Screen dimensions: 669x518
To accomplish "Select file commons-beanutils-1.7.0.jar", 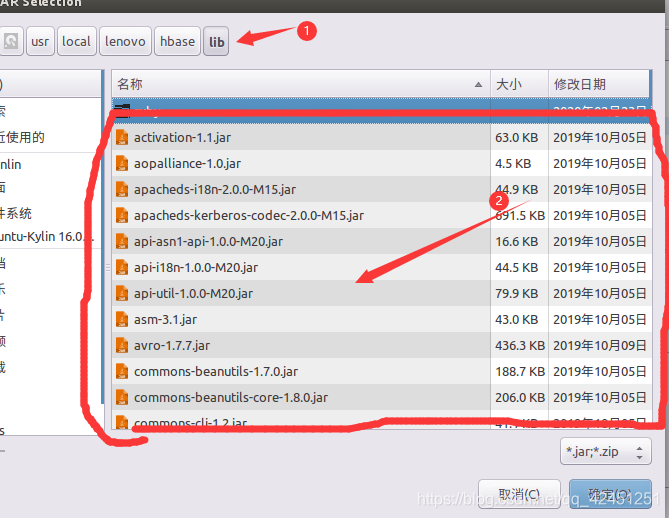I will [382, 372].
